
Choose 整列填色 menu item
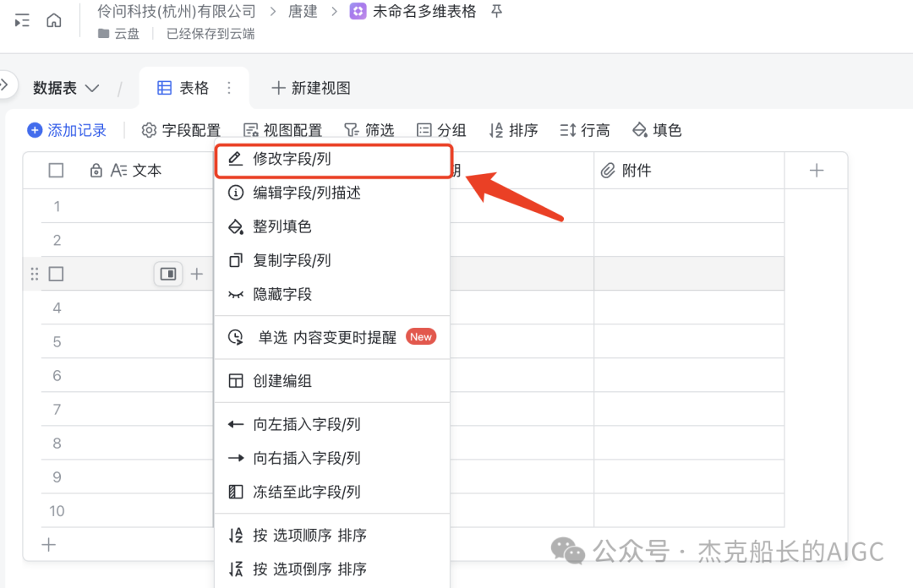[333, 226]
